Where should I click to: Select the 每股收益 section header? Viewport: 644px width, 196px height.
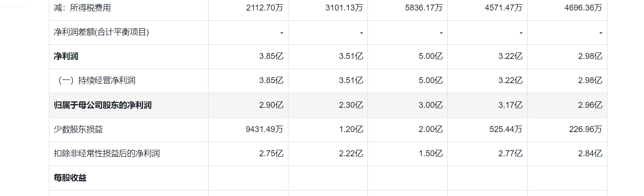click(x=70, y=178)
